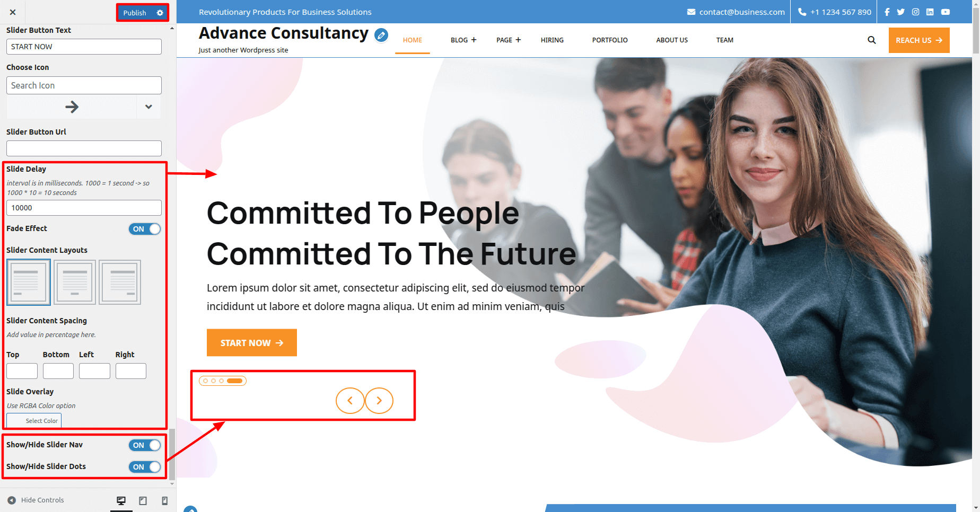Navigate to ABOUT US menu item

tap(672, 40)
